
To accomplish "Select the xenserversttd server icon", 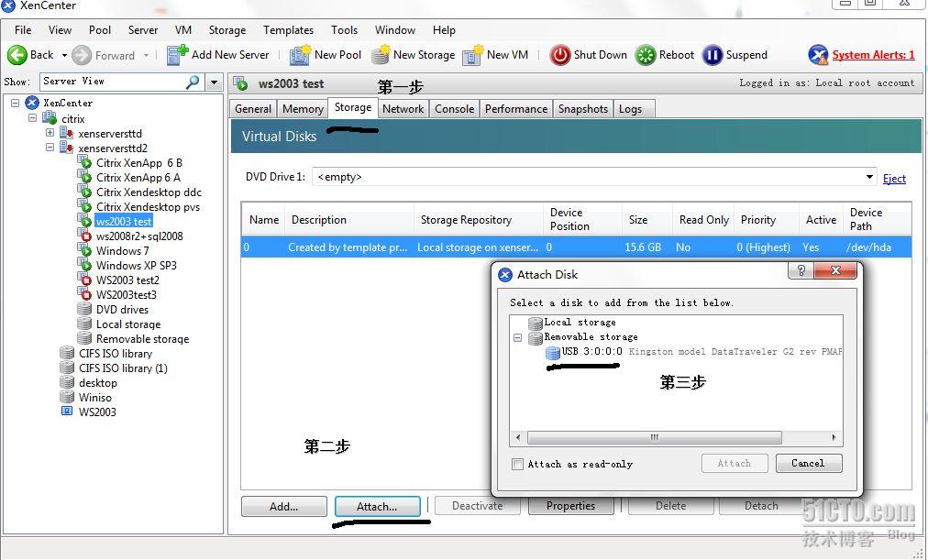I will [x=67, y=133].
